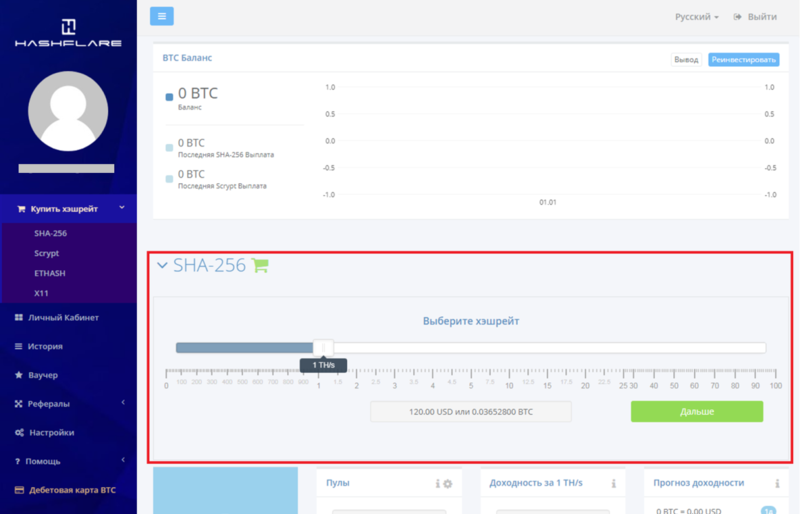The image size is (800, 514).
Task: Select Scrypt under Купить хэшрейт
Action: [x=46, y=253]
